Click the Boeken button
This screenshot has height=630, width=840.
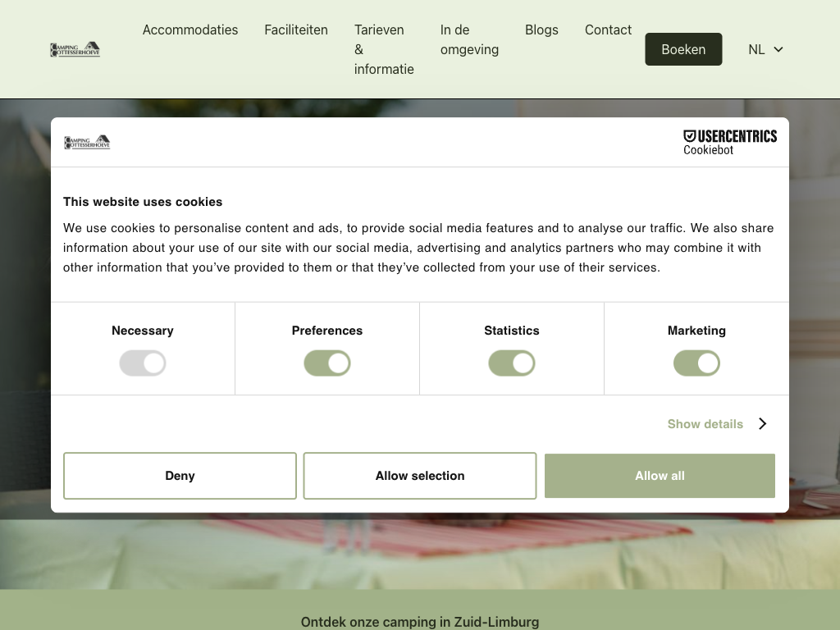tap(683, 49)
